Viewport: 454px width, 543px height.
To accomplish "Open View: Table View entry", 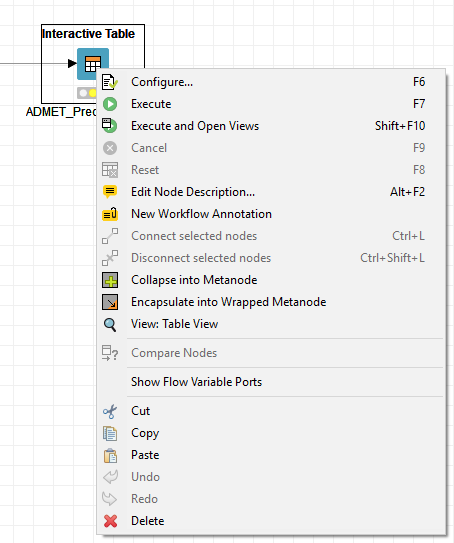I will point(271,324).
